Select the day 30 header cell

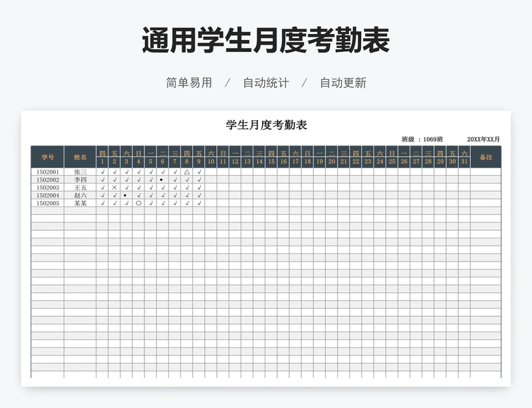click(452, 162)
